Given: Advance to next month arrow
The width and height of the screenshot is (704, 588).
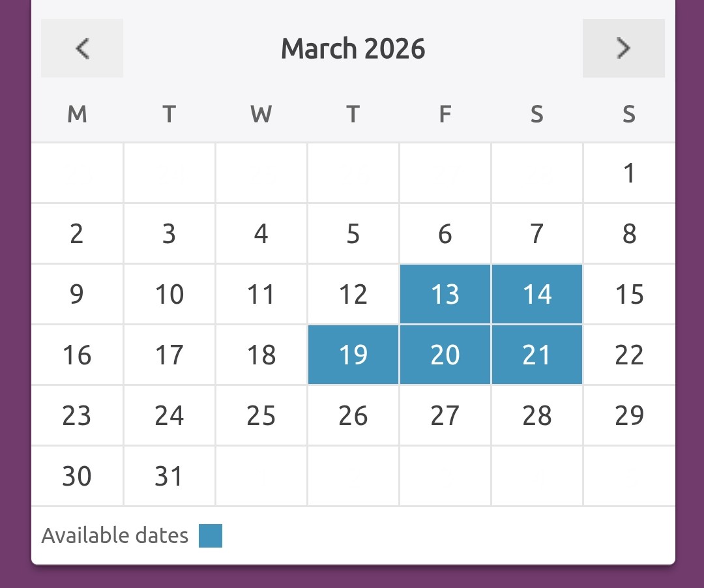Looking at the screenshot, I should coord(623,48).
